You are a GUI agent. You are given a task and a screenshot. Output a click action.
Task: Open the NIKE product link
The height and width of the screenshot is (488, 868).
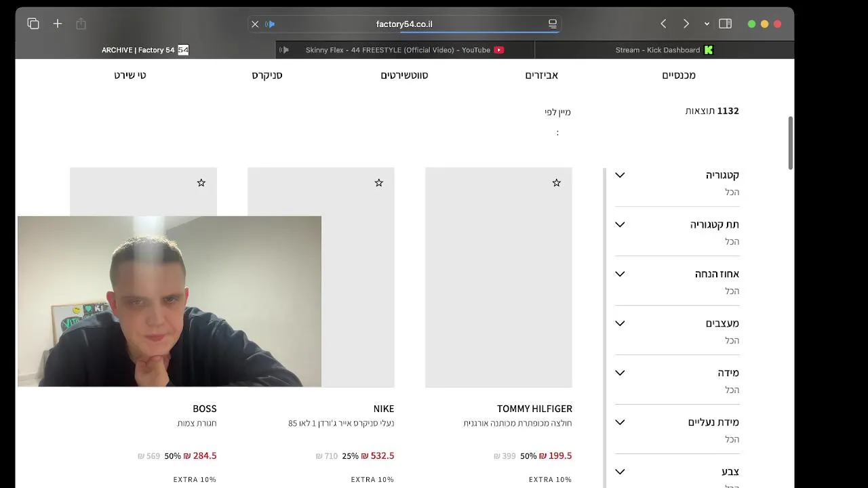[x=384, y=409]
